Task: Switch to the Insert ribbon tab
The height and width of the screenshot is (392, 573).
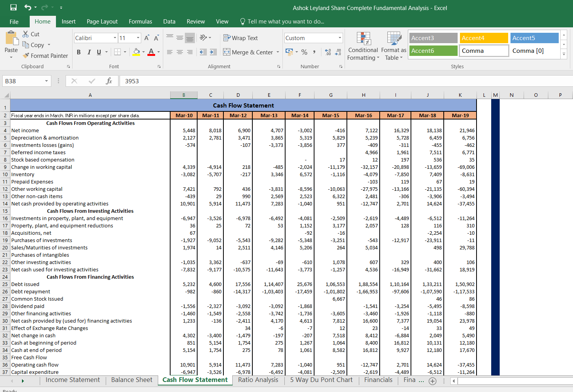Action: point(69,22)
